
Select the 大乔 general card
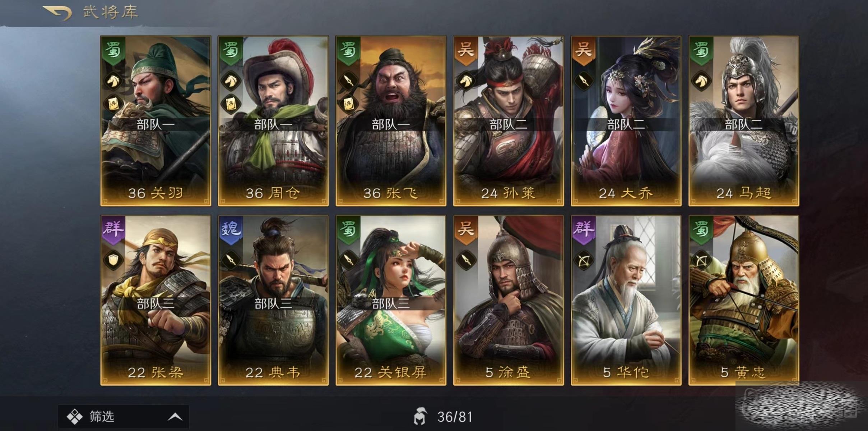point(626,121)
